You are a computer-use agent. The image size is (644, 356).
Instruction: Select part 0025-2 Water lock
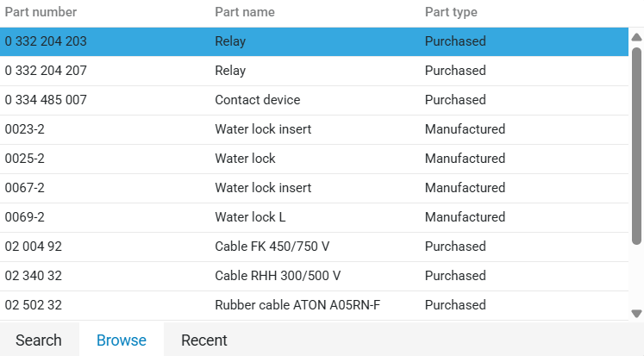(x=314, y=159)
